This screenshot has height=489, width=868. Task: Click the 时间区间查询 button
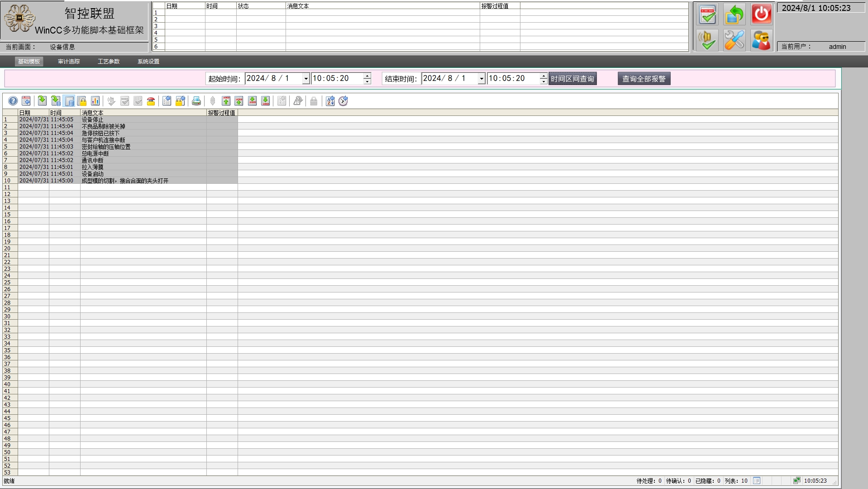click(x=572, y=79)
